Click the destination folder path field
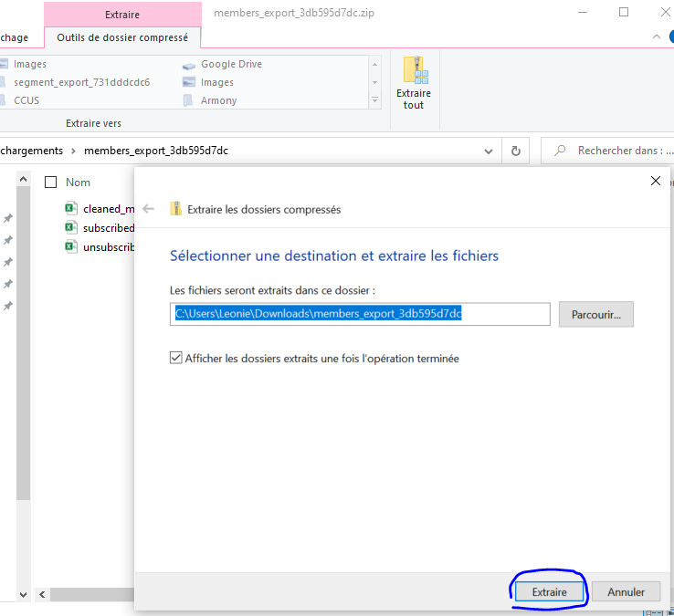Image resolution: width=674 pixels, height=616 pixels. (360, 314)
